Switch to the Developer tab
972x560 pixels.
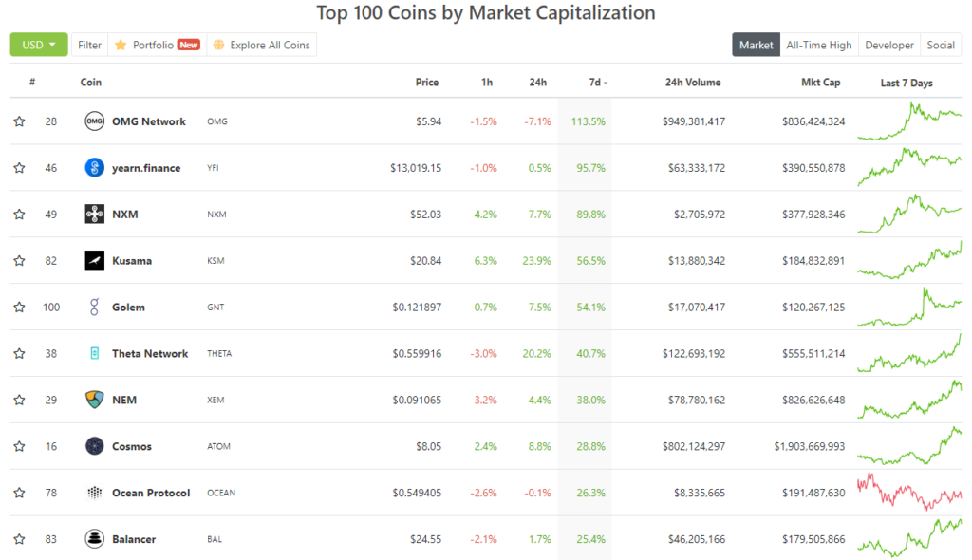[888, 45]
